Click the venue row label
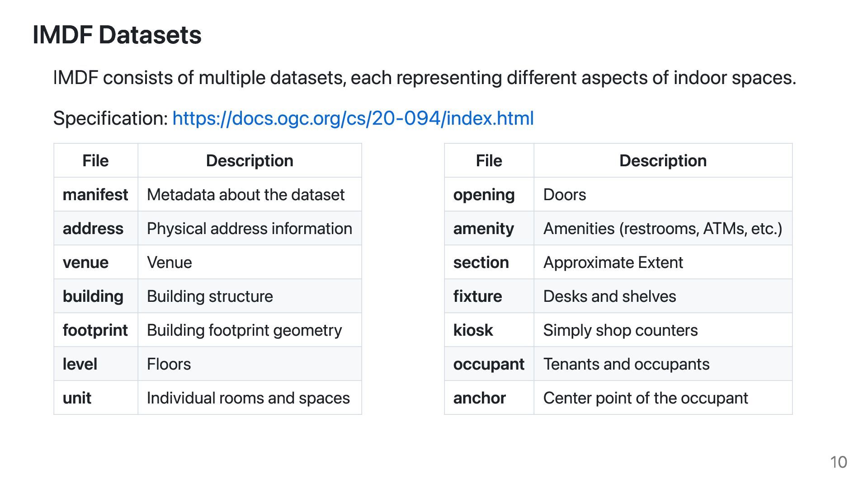 [x=86, y=263]
